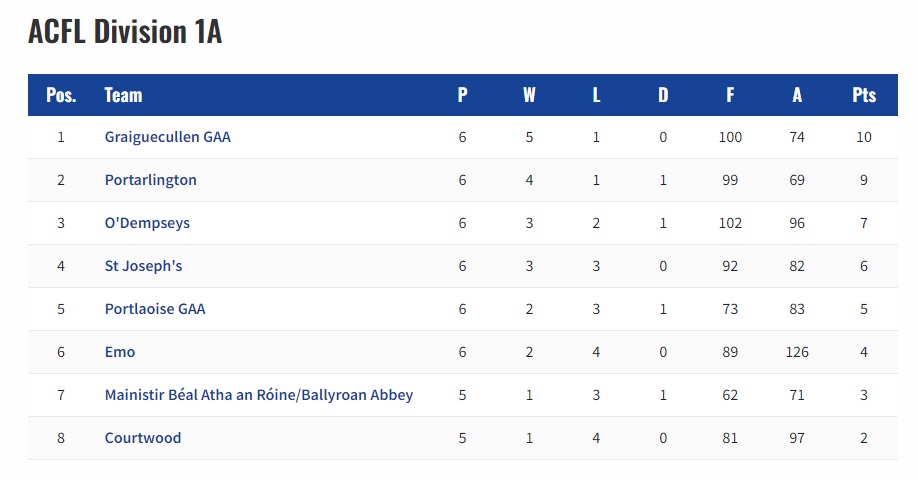Select Graiguecullen GAA's points value 10
Image resolution: width=918 pixels, height=480 pixels.
coord(864,137)
